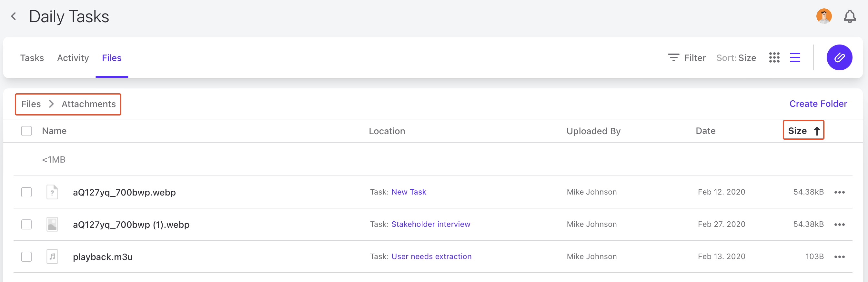Open the Filter options
The width and height of the screenshot is (868, 282).
(686, 58)
